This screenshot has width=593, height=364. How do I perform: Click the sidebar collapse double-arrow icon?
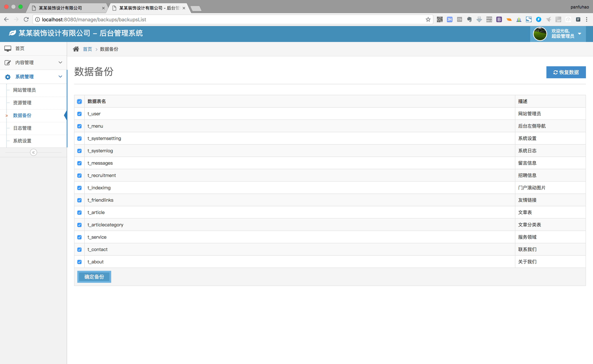coord(34,152)
